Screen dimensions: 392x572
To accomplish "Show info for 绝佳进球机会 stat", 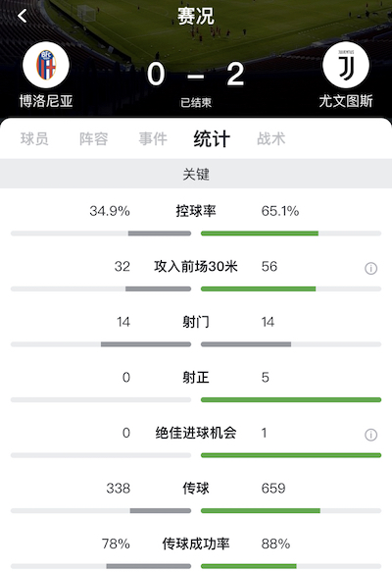I will [370, 435].
